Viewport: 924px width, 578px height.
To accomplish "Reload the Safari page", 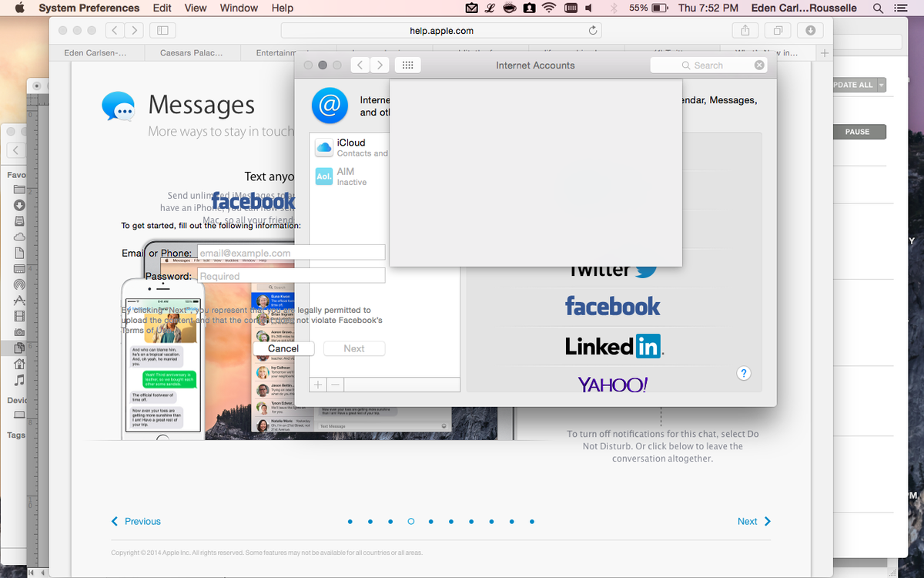I will [x=592, y=31].
